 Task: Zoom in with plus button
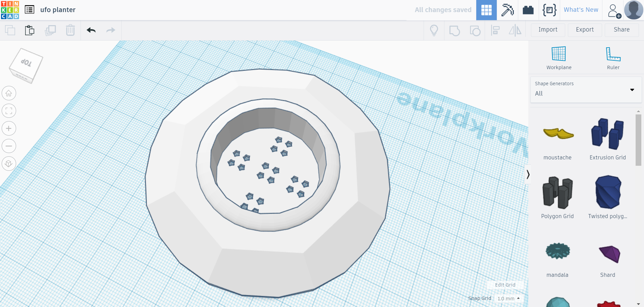click(x=9, y=129)
